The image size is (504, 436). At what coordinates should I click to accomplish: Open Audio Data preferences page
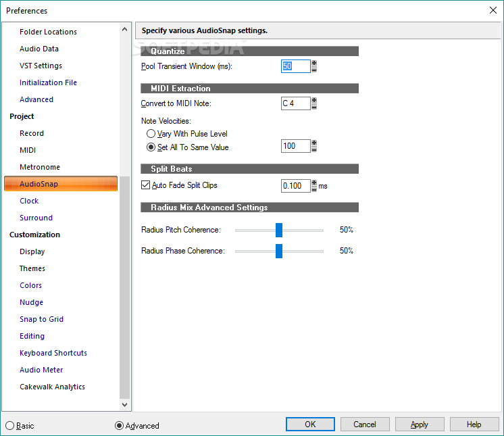click(x=39, y=49)
